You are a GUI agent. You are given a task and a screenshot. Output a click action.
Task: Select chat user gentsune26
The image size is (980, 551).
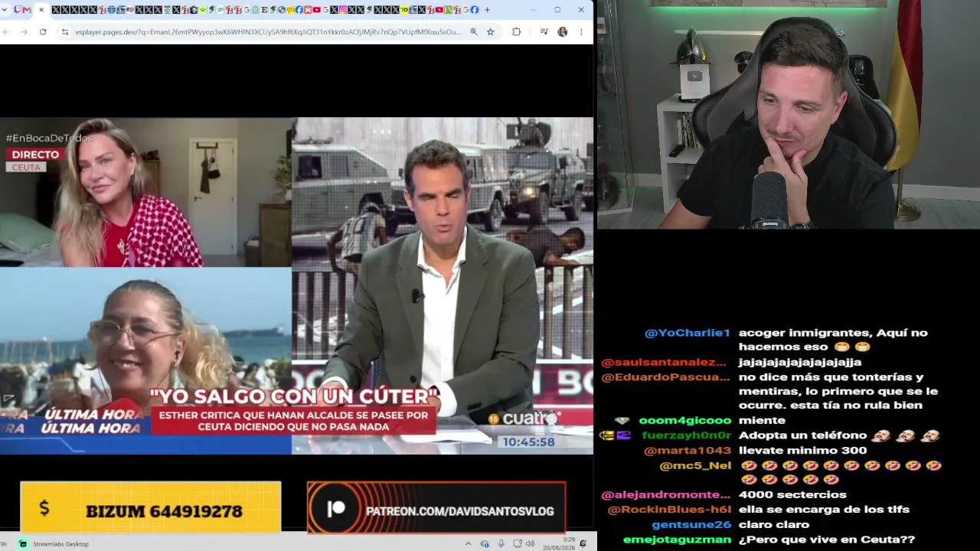[x=691, y=524]
